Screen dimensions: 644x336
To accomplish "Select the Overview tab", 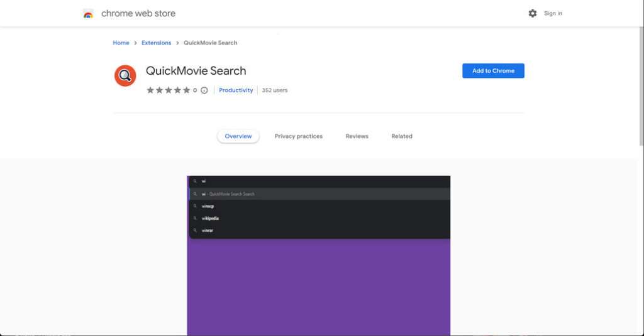I will [238, 136].
